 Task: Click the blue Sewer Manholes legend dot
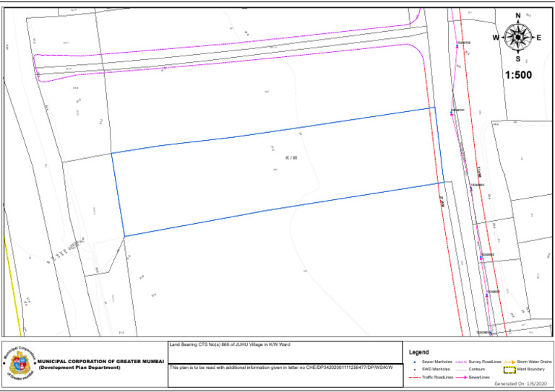tap(415, 362)
